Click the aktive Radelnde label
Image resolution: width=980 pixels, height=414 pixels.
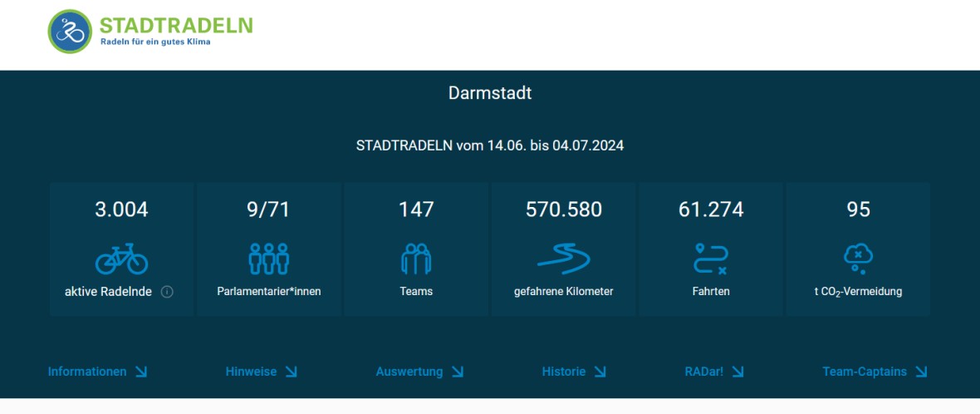[x=108, y=292]
